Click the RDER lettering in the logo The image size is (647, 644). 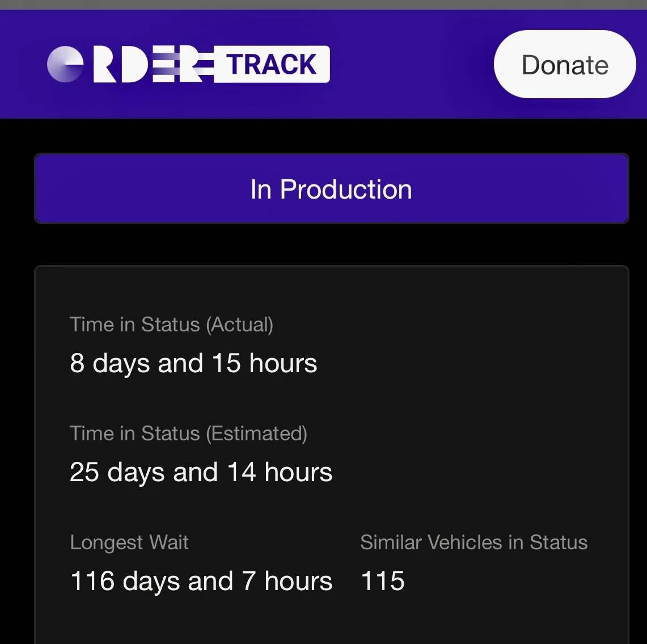click(150, 65)
